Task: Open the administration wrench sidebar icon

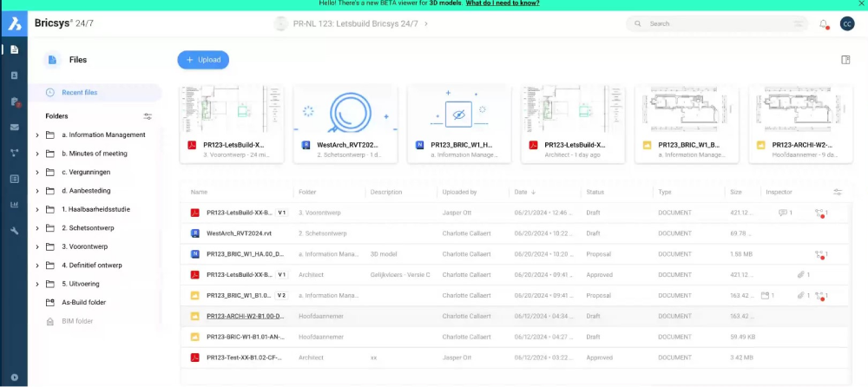Action: (x=15, y=230)
